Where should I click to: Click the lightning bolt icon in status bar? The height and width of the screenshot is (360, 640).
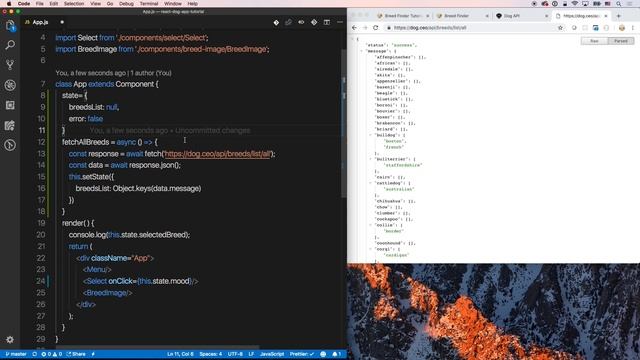93,354
